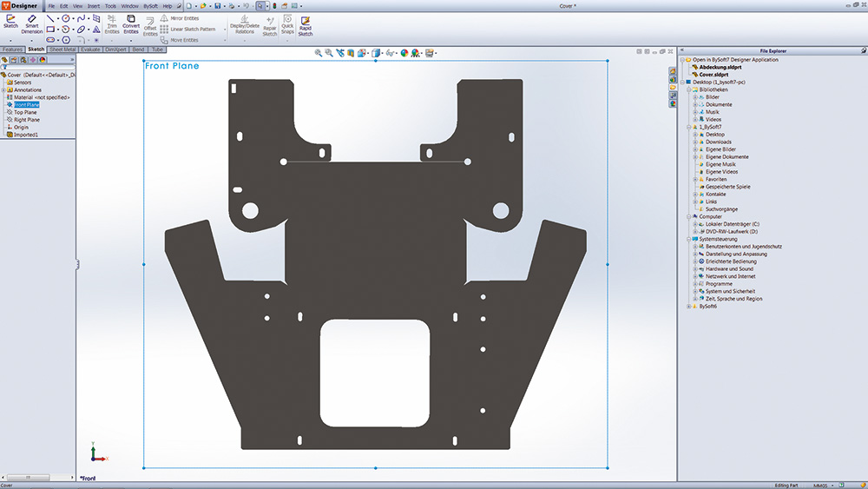Activate the Smart Dimension tool
Screen dimensions: 868x489
[31, 25]
